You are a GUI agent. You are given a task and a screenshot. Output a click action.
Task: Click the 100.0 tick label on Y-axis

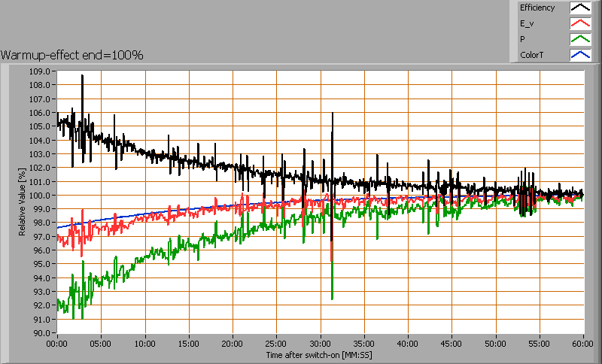[x=41, y=196]
